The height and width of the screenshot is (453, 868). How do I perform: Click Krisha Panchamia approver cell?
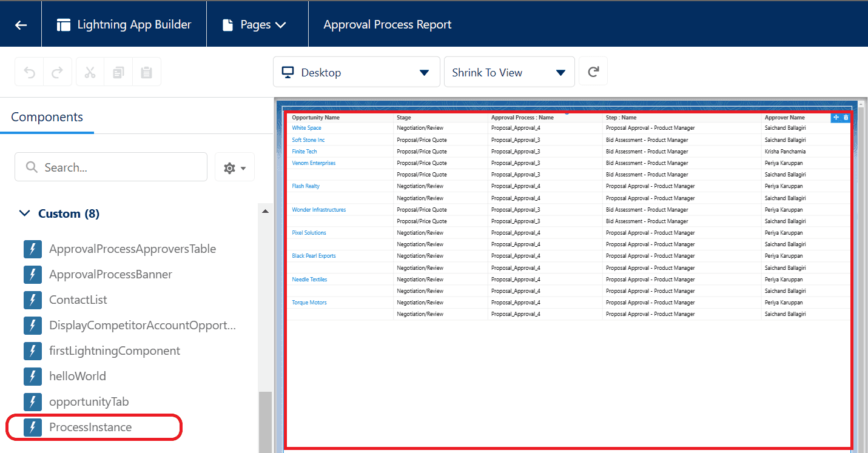[785, 152]
